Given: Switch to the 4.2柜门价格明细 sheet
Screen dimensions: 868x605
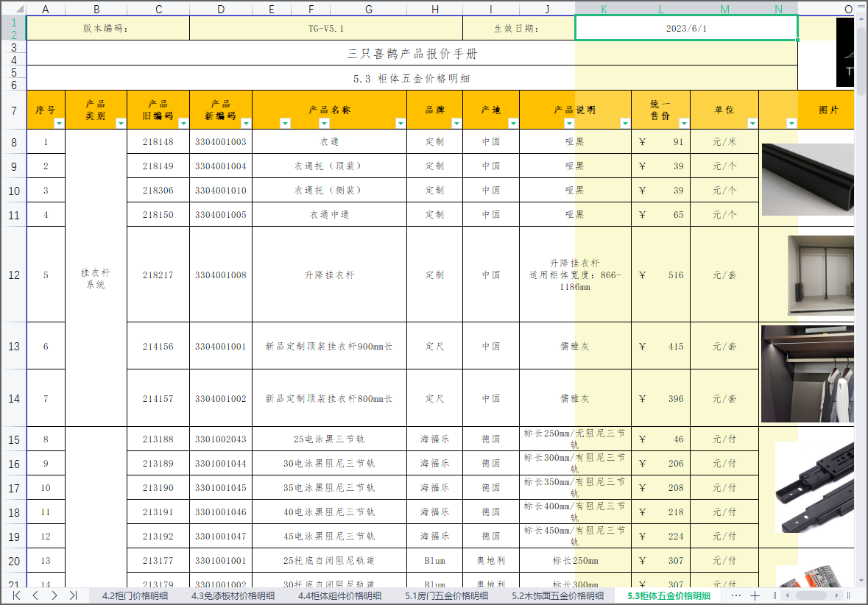Looking at the screenshot, I should (135, 596).
